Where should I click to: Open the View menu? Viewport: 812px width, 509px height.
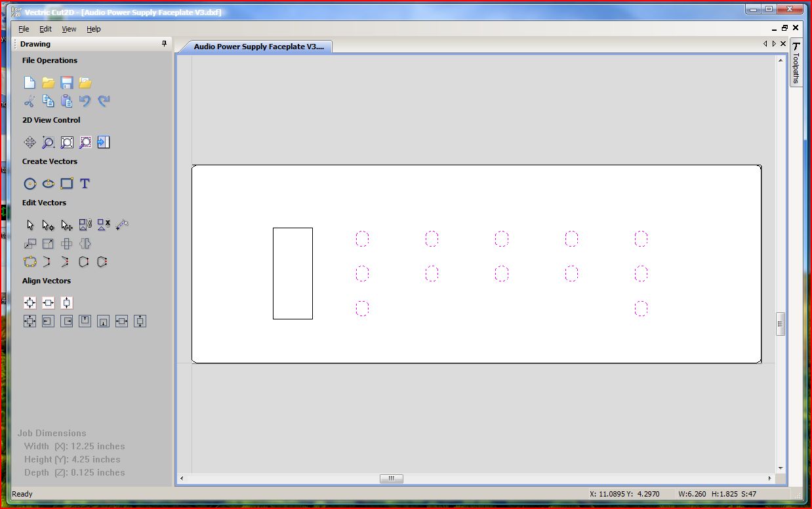69,29
